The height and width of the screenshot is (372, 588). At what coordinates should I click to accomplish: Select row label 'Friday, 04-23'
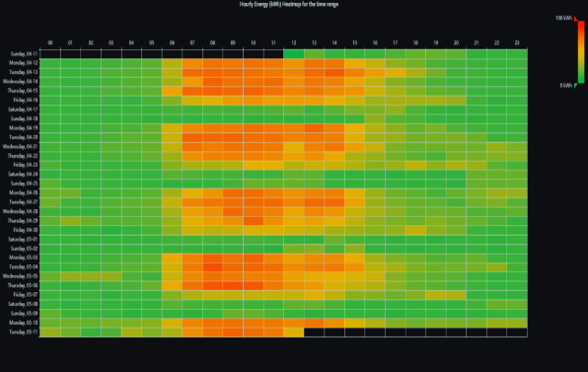(x=26, y=165)
